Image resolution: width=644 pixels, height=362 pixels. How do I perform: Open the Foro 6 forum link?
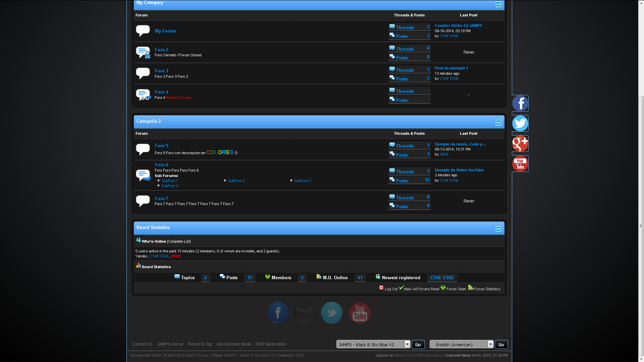pos(161,165)
